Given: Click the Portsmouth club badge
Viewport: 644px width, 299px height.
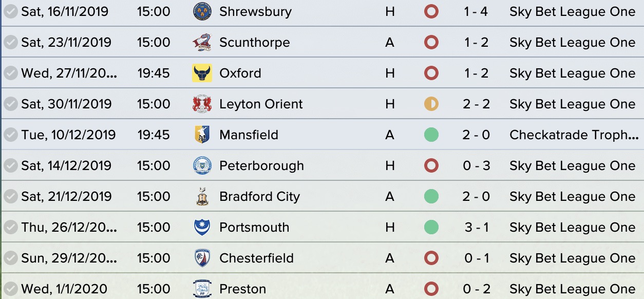Looking at the screenshot, I should click(x=202, y=227).
